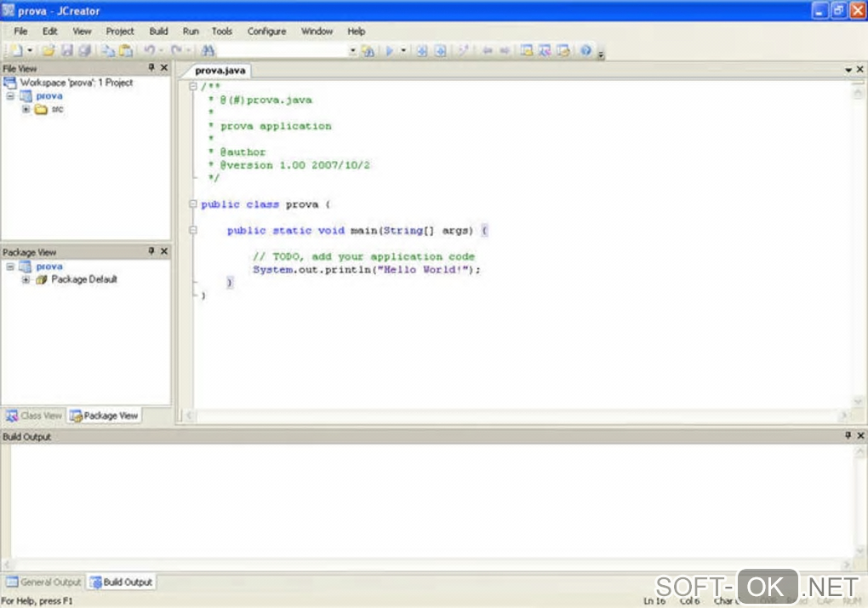Click the Build file icon
Screen dimensions: 868x608
pyautogui.click(x=422, y=50)
